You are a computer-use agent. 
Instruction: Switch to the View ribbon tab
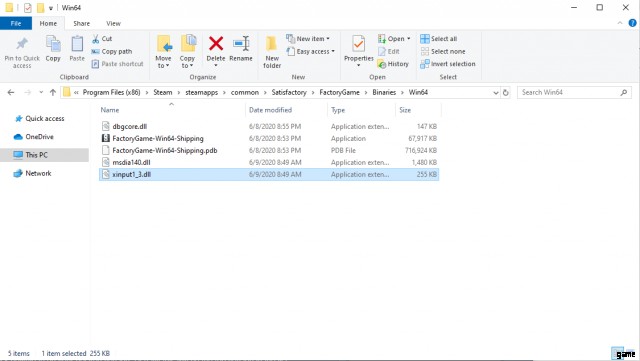click(x=113, y=24)
